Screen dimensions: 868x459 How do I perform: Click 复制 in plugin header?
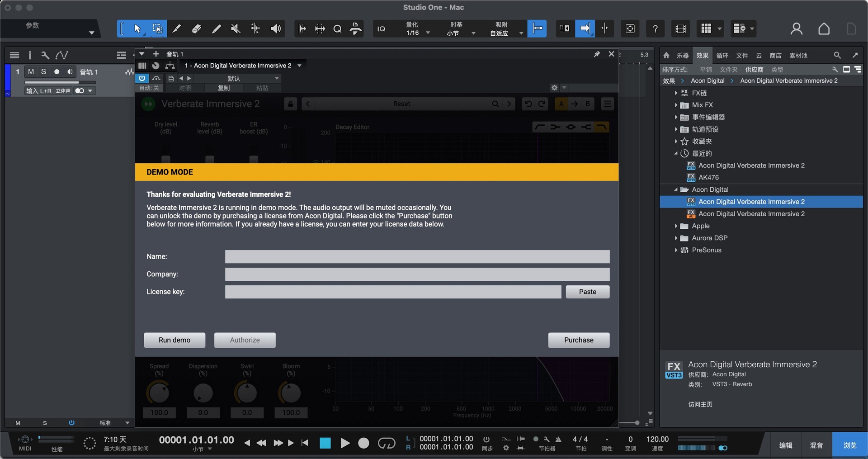coord(224,88)
